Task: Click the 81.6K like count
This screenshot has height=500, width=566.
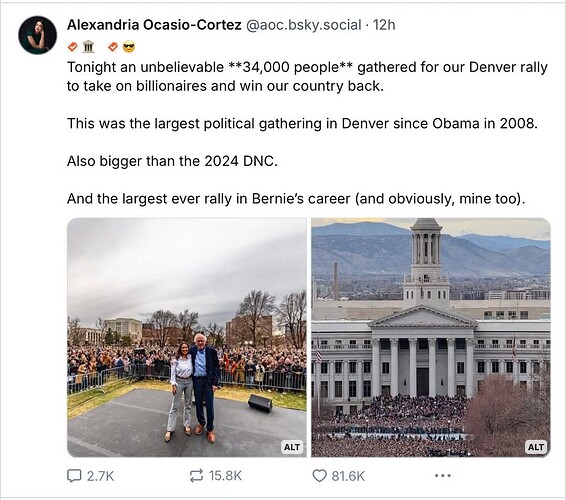Action: click(348, 476)
